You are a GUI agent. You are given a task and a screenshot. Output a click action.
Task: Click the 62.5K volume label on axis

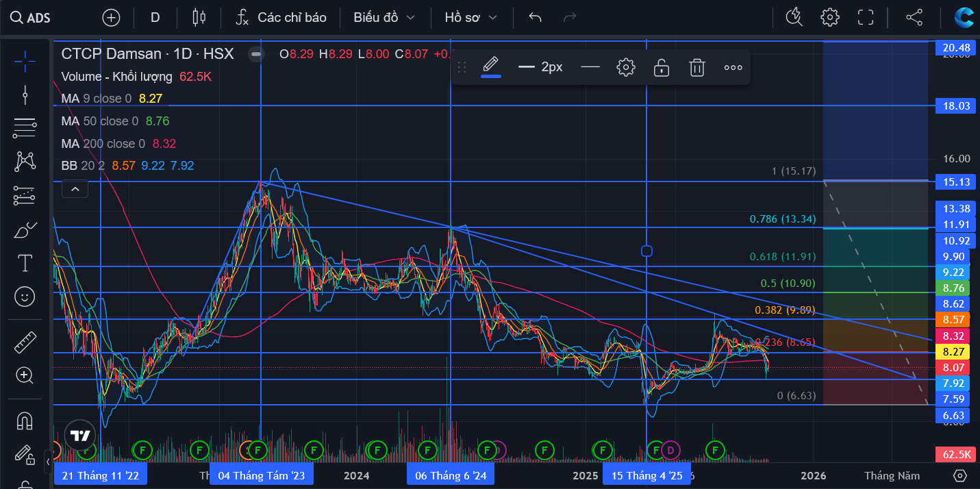coord(956,454)
